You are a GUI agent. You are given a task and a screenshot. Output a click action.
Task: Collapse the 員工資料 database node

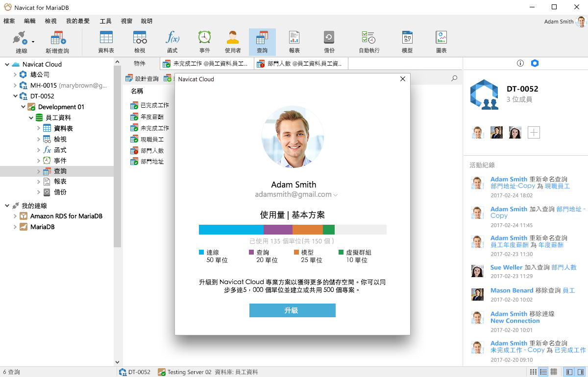pos(31,118)
